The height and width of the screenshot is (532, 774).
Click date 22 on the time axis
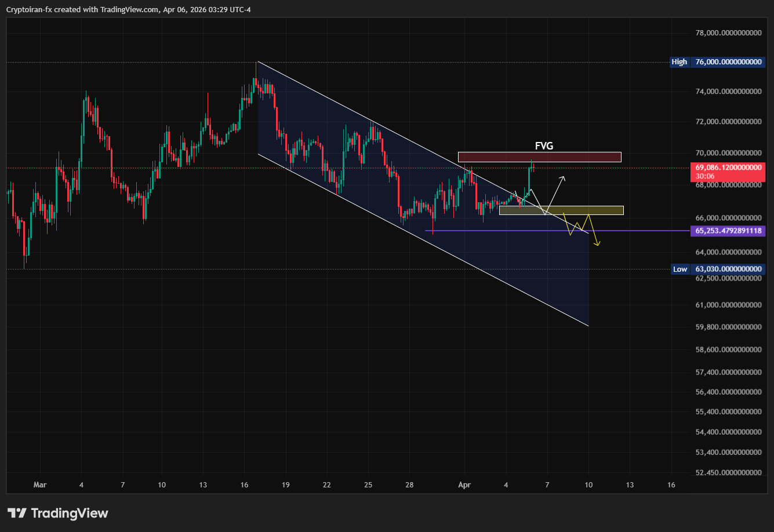pyautogui.click(x=327, y=484)
